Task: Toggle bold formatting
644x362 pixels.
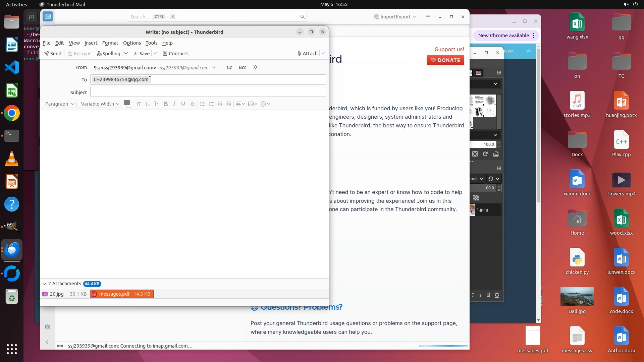Action: (165, 104)
